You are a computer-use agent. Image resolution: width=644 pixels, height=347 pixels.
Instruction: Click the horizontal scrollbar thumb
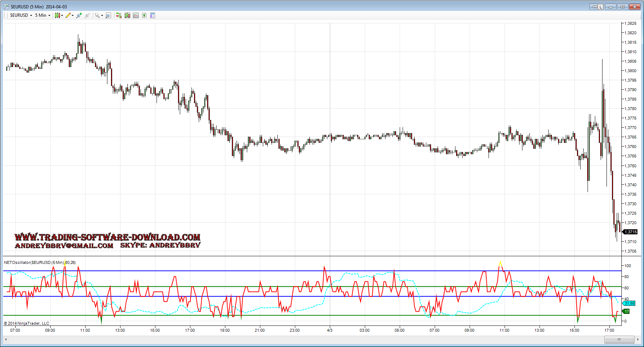click(x=619, y=339)
